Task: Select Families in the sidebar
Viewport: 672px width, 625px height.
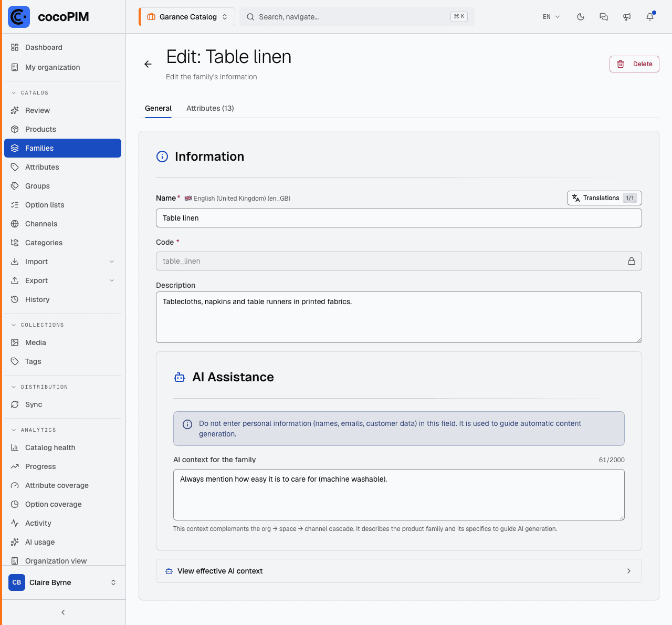Action: click(x=63, y=148)
